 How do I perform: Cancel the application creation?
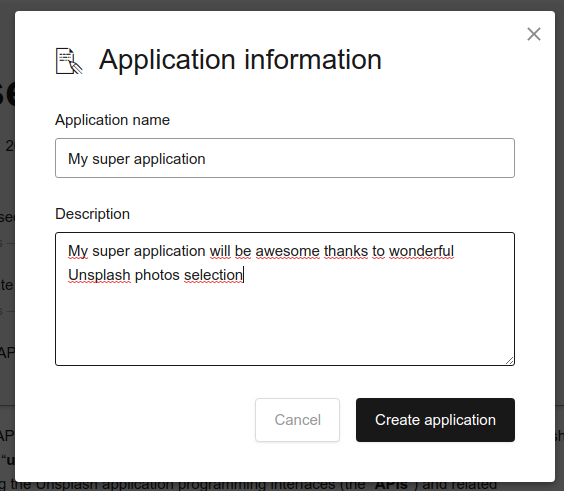pos(297,420)
